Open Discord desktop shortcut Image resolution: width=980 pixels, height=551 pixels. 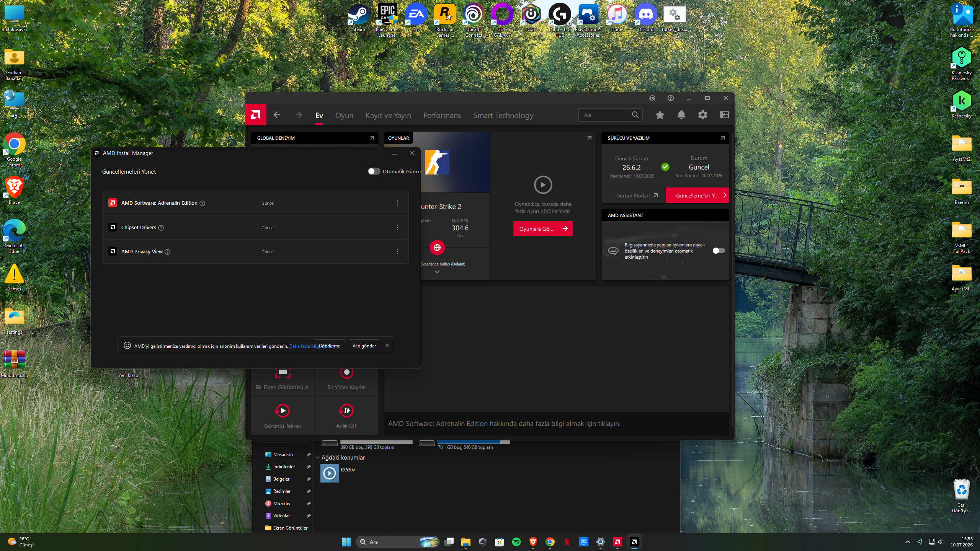(646, 18)
